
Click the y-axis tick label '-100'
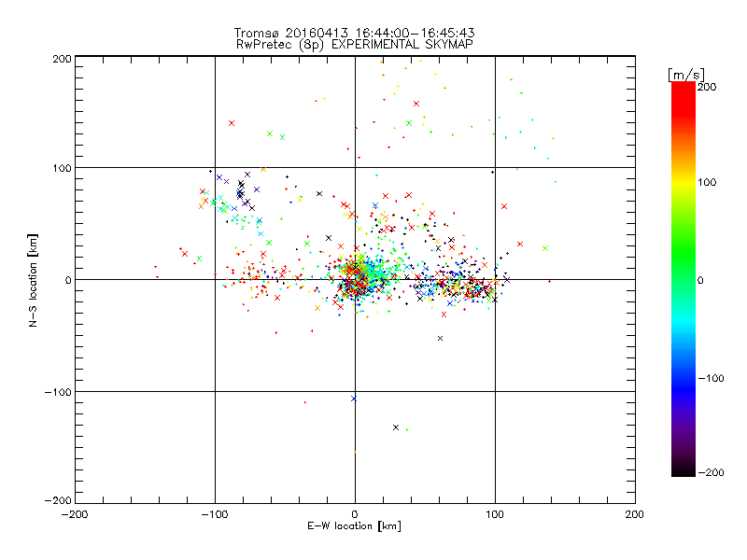point(58,392)
